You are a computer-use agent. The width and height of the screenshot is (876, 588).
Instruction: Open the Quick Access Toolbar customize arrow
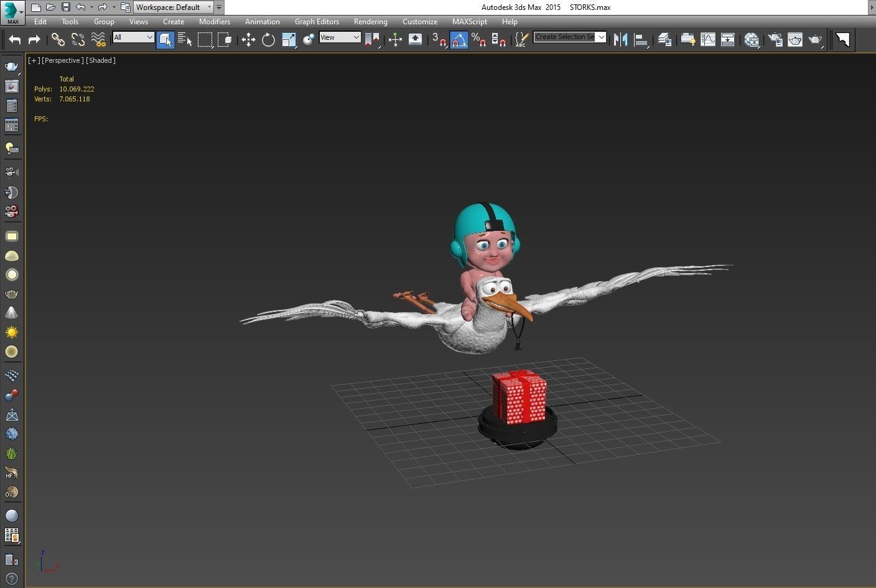pos(219,7)
